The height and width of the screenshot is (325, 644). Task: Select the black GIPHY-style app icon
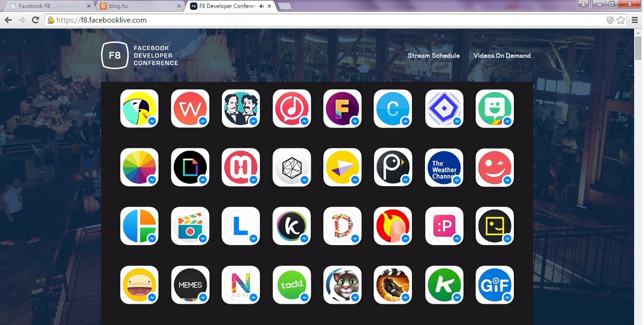190,167
